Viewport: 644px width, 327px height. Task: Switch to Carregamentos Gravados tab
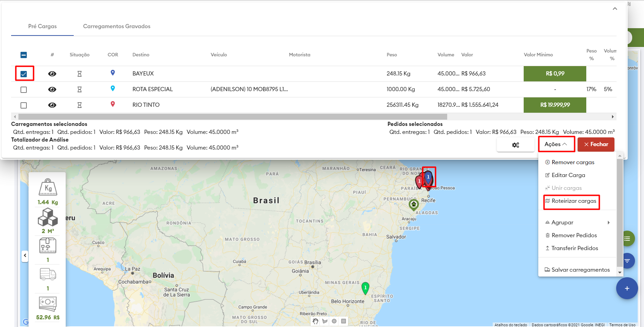(x=117, y=26)
